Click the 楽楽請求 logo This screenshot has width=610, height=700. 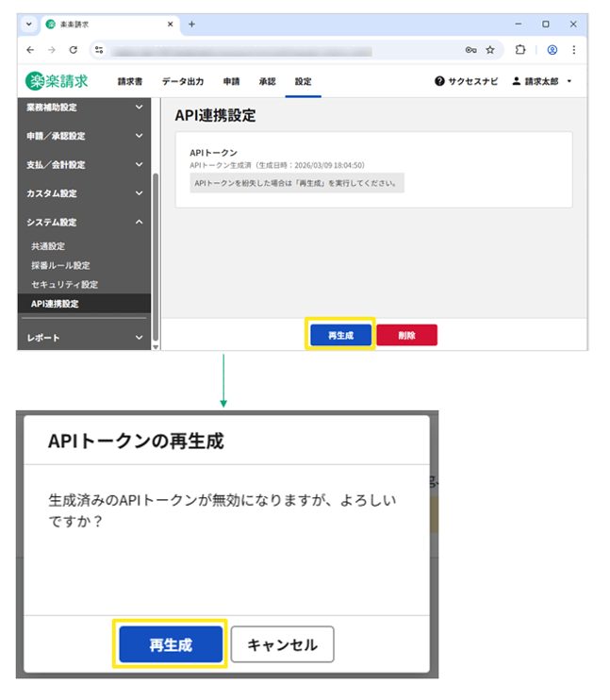coord(57,81)
